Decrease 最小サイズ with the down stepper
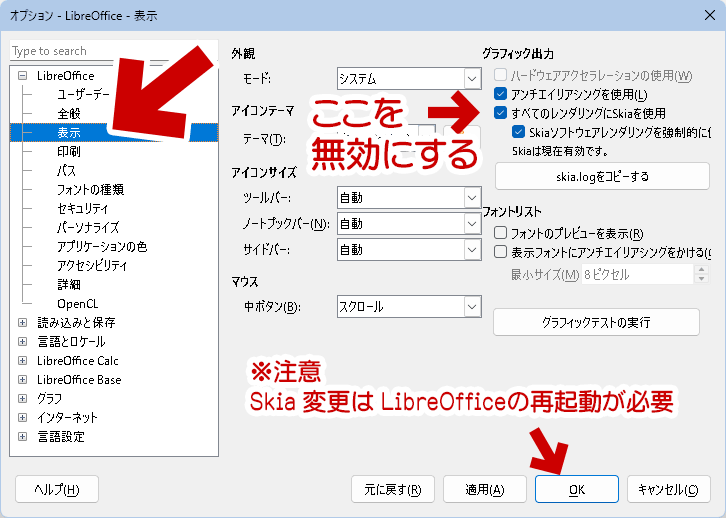 pyautogui.click(x=701, y=279)
